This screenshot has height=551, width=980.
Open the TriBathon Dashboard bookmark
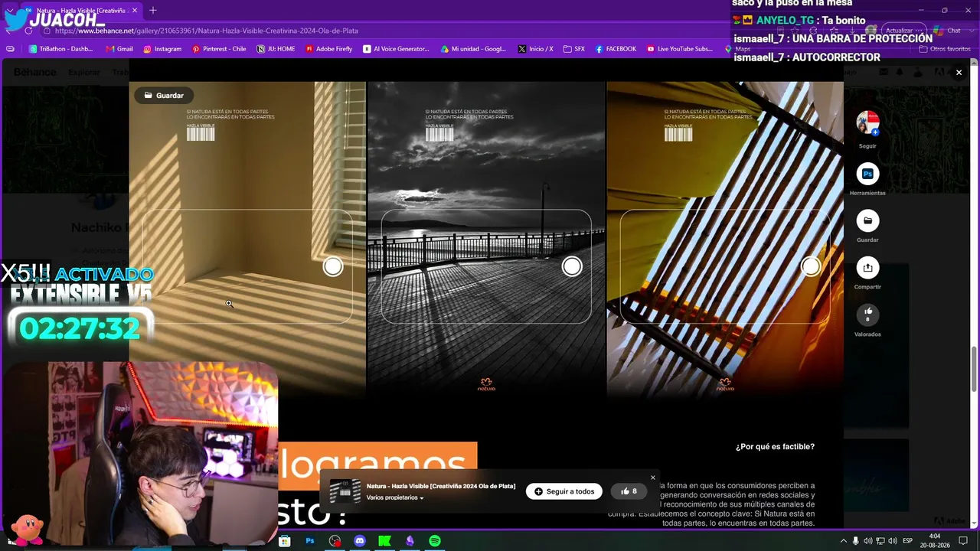(60, 49)
